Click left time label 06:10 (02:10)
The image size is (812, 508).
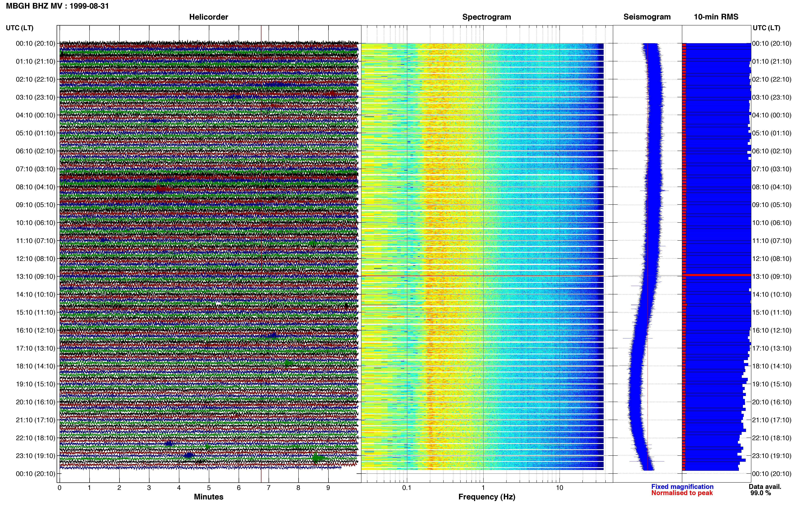(x=36, y=151)
